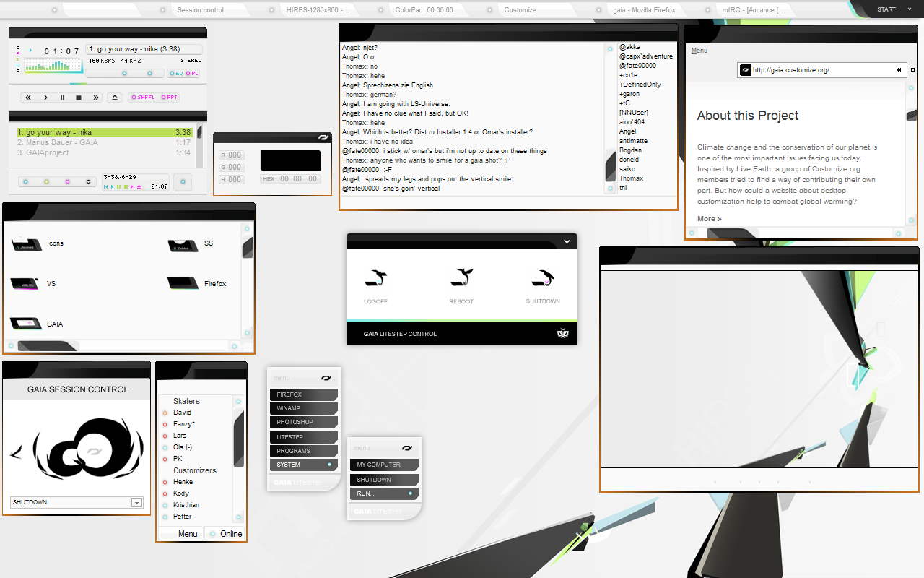Click the browser URL address field
This screenshot has height=578, width=924.
click(821, 70)
